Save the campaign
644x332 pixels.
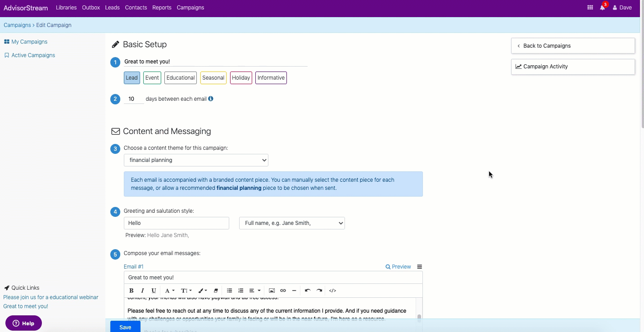(x=125, y=327)
